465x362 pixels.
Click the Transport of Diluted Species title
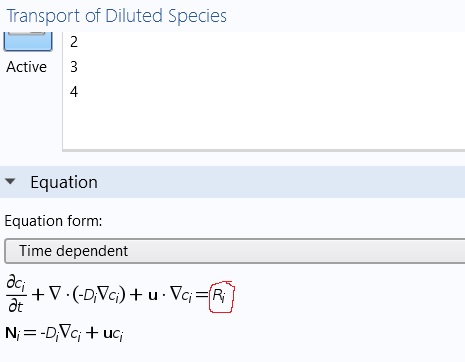(x=116, y=16)
